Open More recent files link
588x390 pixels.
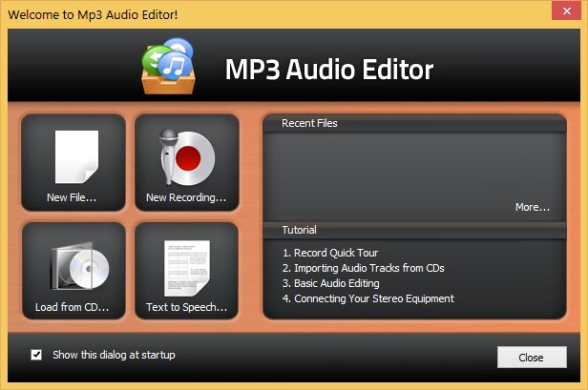532,207
